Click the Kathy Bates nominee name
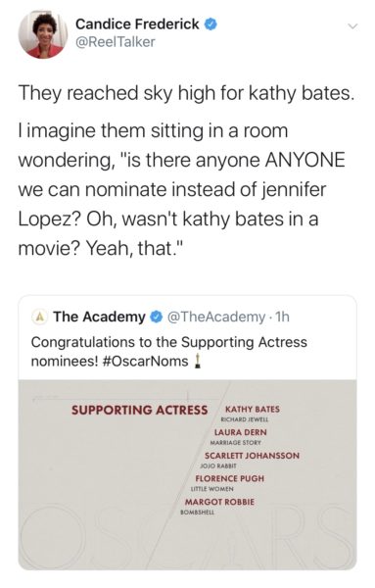The image size is (375, 588). click(252, 409)
